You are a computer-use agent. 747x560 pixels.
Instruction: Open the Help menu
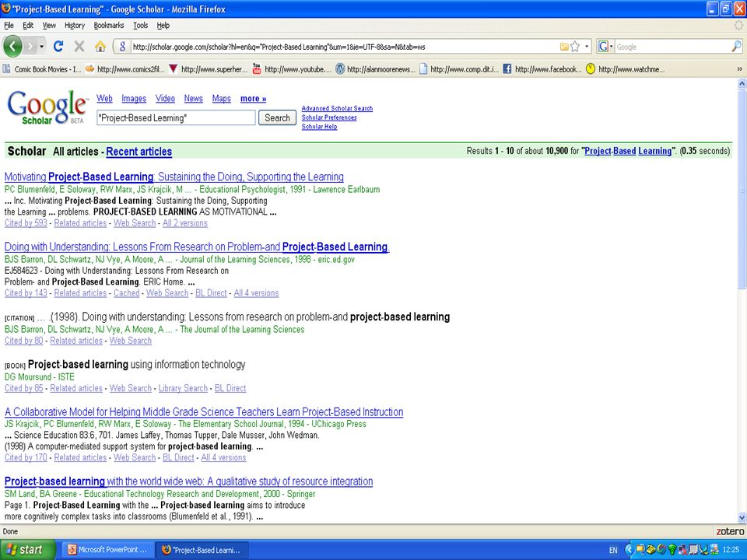[x=163, y=25]
